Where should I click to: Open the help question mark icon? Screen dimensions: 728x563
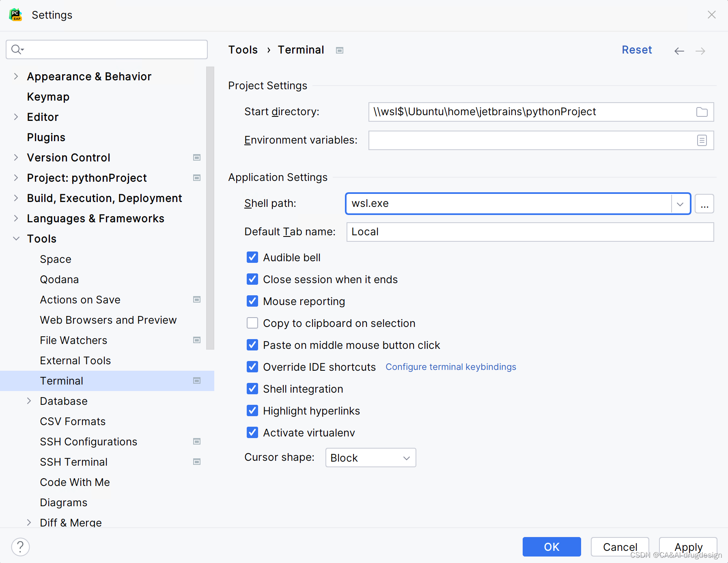coord(20,547)
